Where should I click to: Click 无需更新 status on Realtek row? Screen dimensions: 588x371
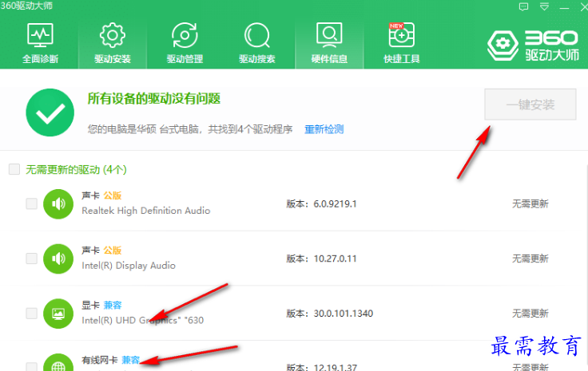pyautogui.click(x=530, y=204)
